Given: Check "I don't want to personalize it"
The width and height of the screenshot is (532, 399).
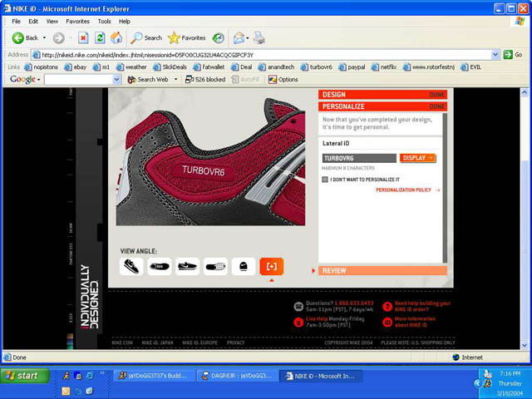Looking at the screenshot, I should point(325,179).
